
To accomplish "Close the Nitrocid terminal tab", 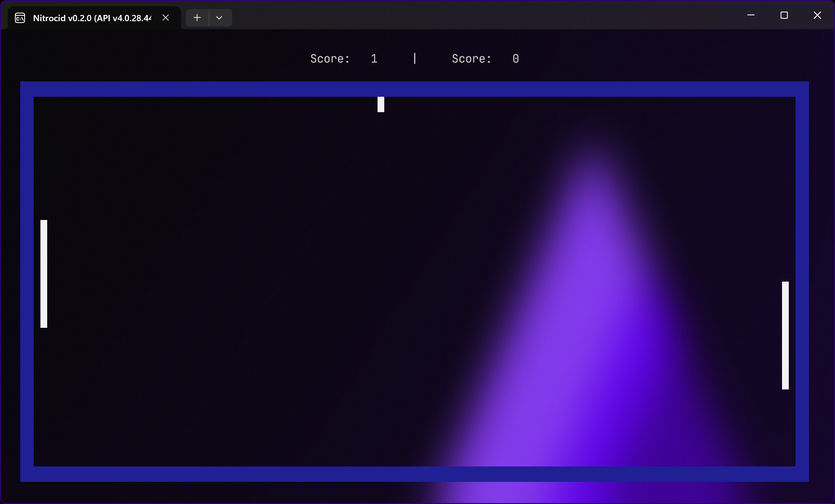I will pyautogui.click(x=166, y=18).
